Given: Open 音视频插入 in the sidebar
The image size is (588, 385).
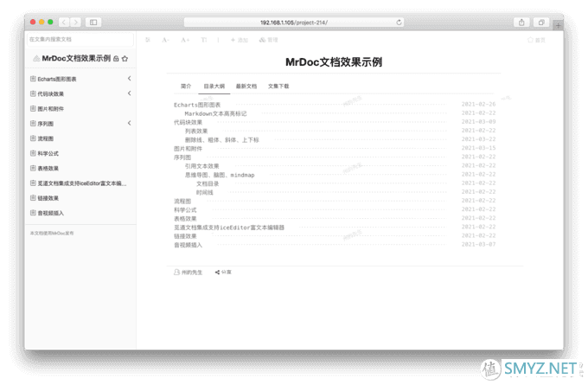Looking at the screenshot, I should click(50, 213).
